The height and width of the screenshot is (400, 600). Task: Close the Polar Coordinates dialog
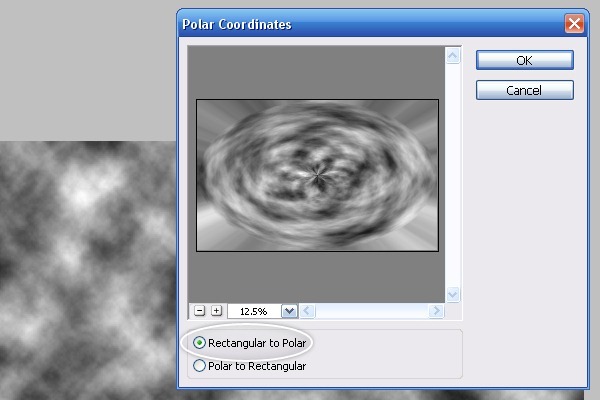tap(574, 24)
